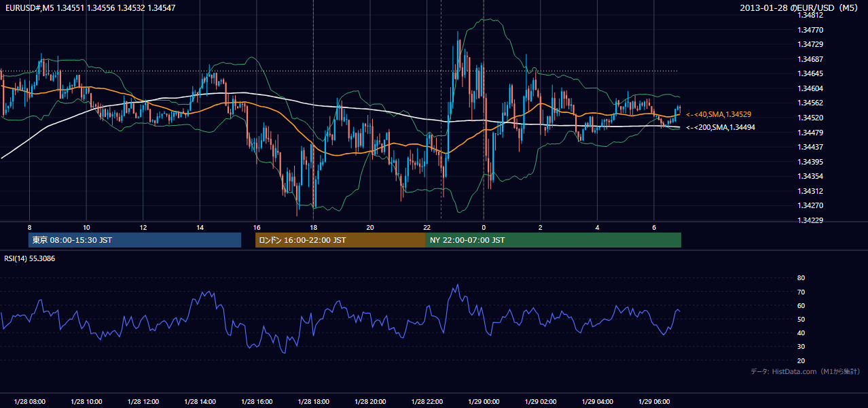Click the 1.34479 price axis value

tap(811, 132)
